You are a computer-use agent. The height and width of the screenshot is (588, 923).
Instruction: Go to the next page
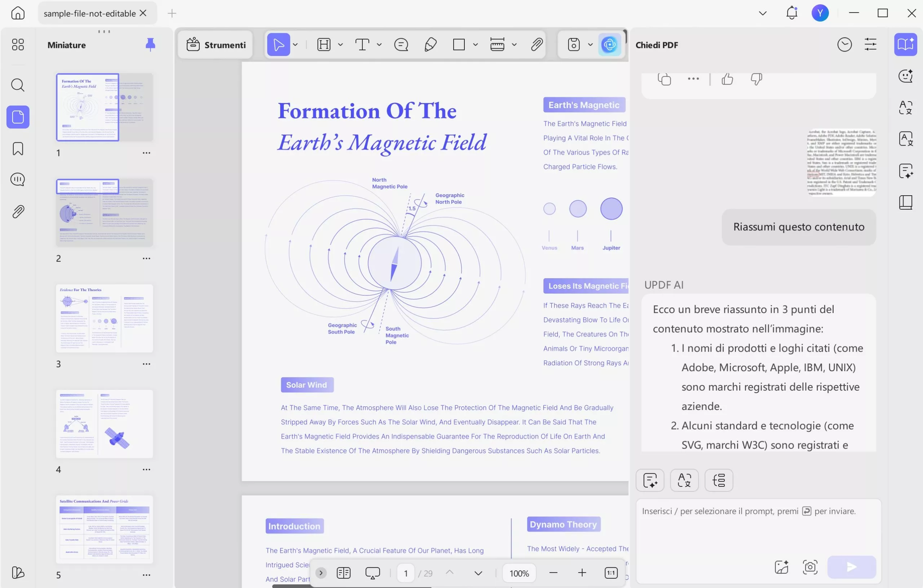point(478,573)
